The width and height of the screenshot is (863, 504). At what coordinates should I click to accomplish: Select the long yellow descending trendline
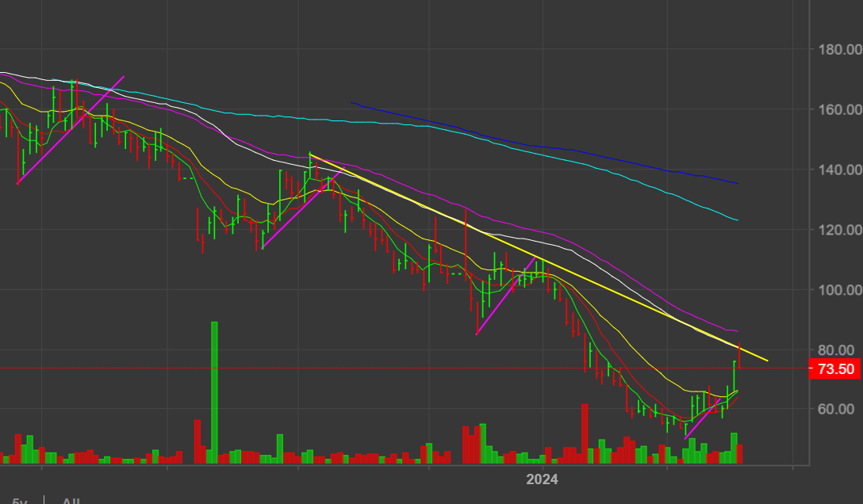(x=539, y=258)
